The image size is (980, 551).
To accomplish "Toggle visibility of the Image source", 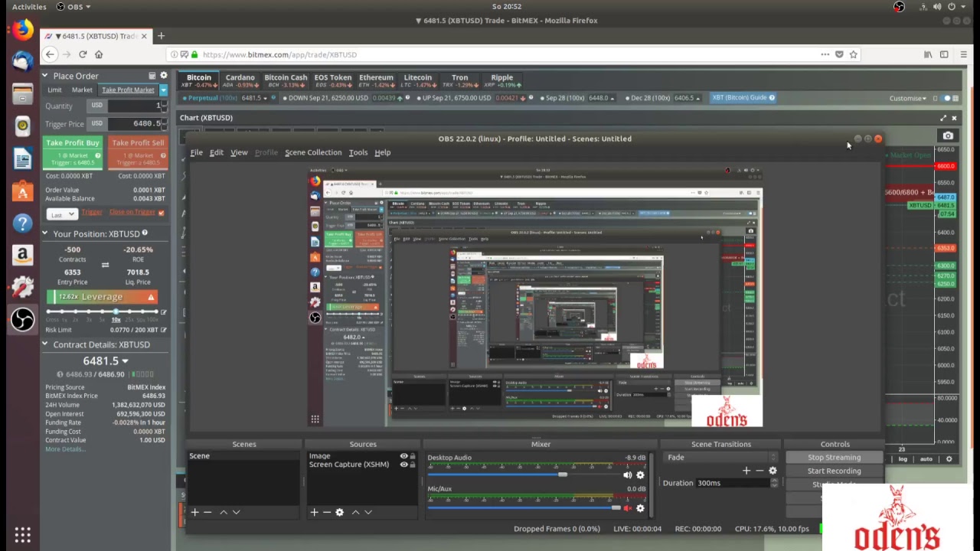I will pos(403,457).
